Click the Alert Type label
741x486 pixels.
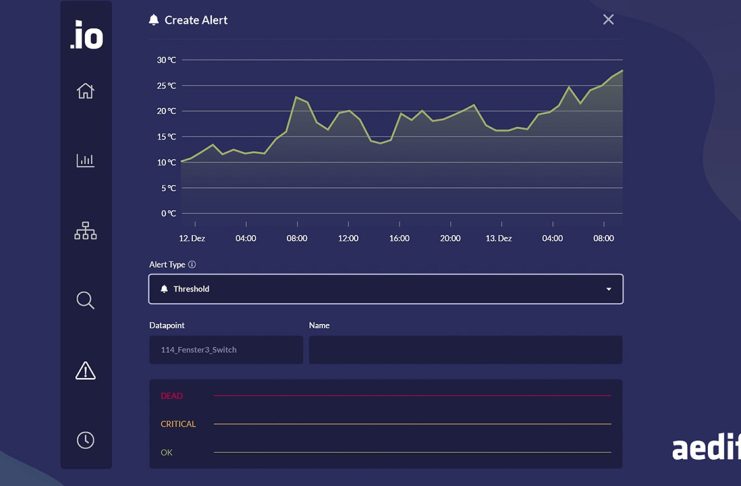tap(167, 265)
